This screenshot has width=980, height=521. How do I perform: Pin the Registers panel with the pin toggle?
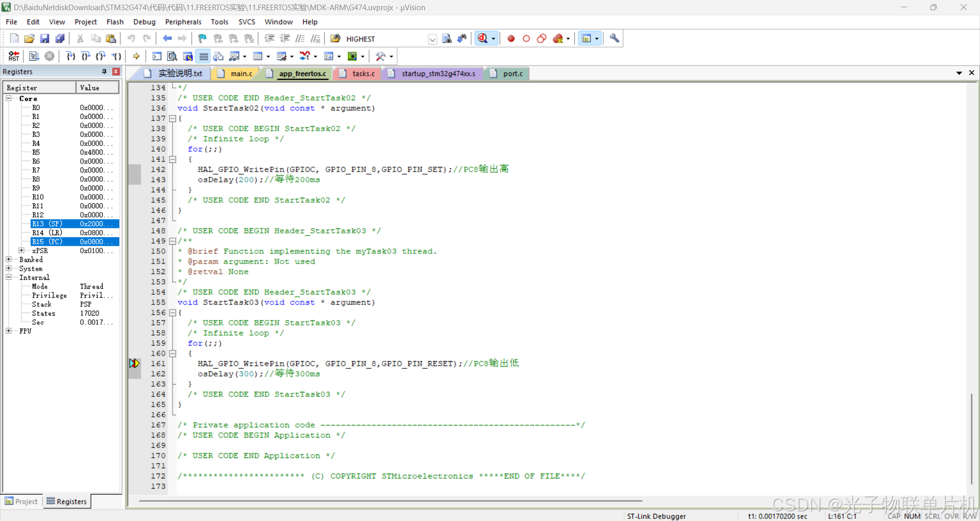click(x=104, y=72)
